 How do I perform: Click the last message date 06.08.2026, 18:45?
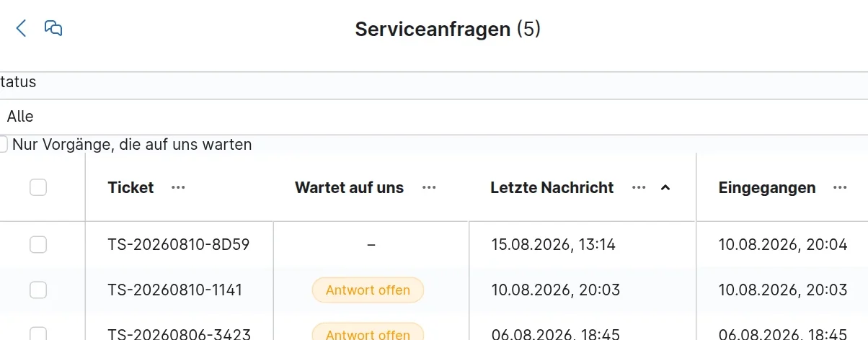tap(555, 334)
